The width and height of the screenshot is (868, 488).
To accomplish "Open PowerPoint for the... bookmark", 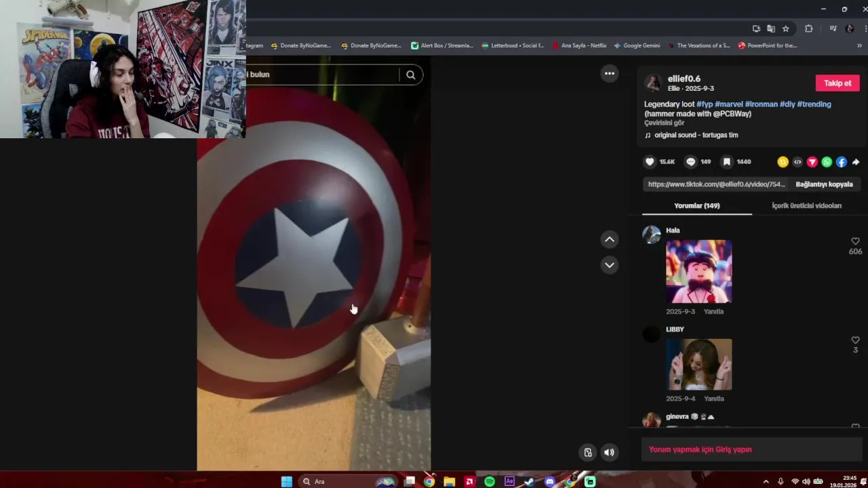I will click(767, 45).
